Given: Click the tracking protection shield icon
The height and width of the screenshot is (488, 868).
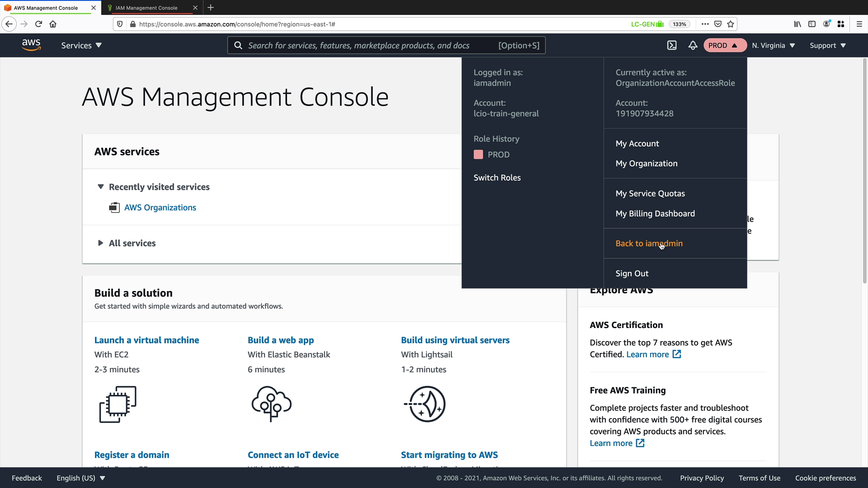Looking at the screenshot, I should coord(120,24).
